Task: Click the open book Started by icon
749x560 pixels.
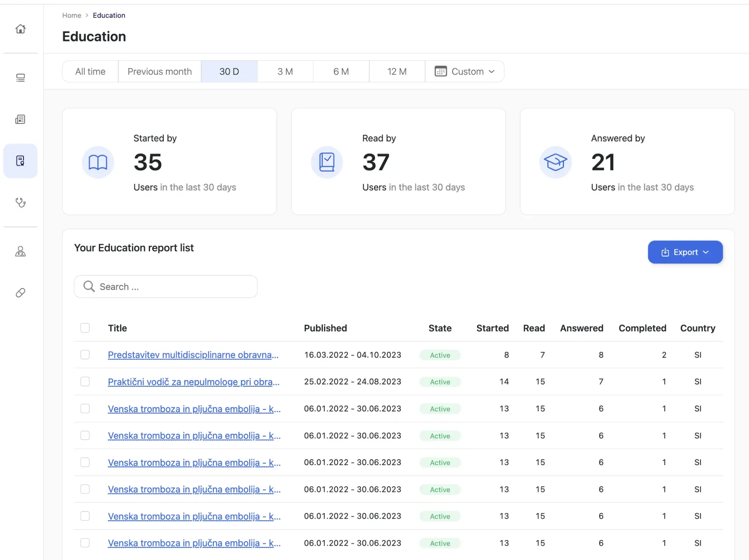Action: pos(98,162)
